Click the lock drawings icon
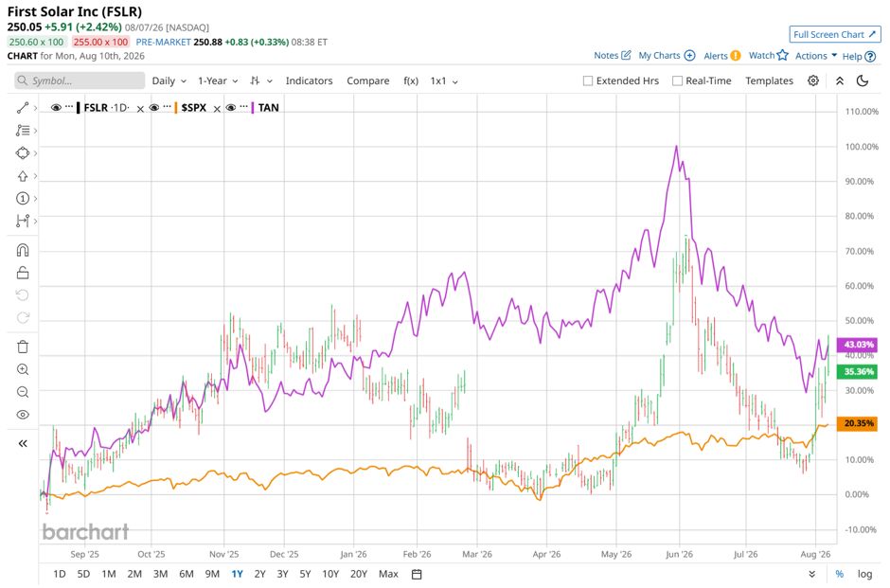The width and height of the screenshot is (890, 588). click(x=23, y=273)
